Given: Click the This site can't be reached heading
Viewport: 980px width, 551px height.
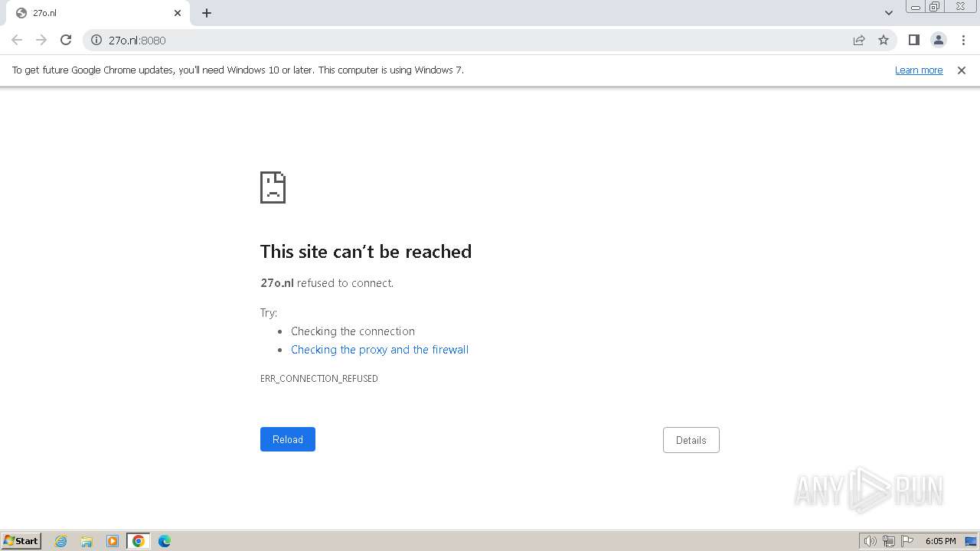Looking at the screenshot, I should click(x=366, y=252).
